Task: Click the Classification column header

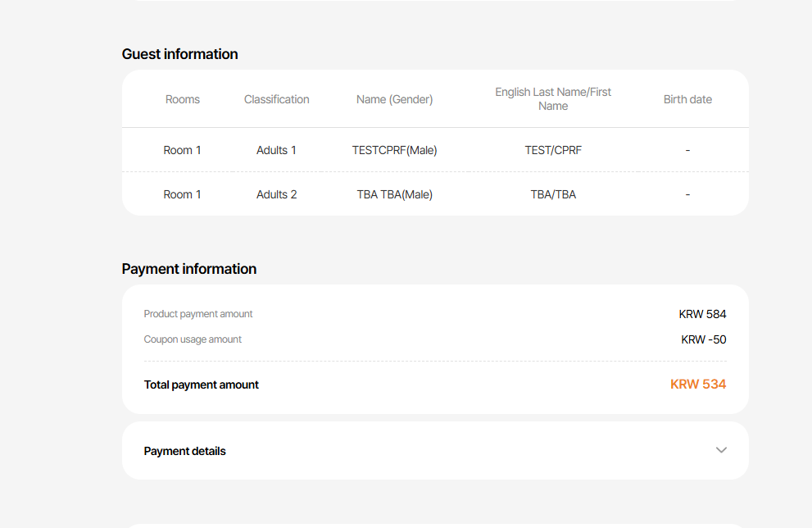Action: pyautogui.click(x=276, y=99)
